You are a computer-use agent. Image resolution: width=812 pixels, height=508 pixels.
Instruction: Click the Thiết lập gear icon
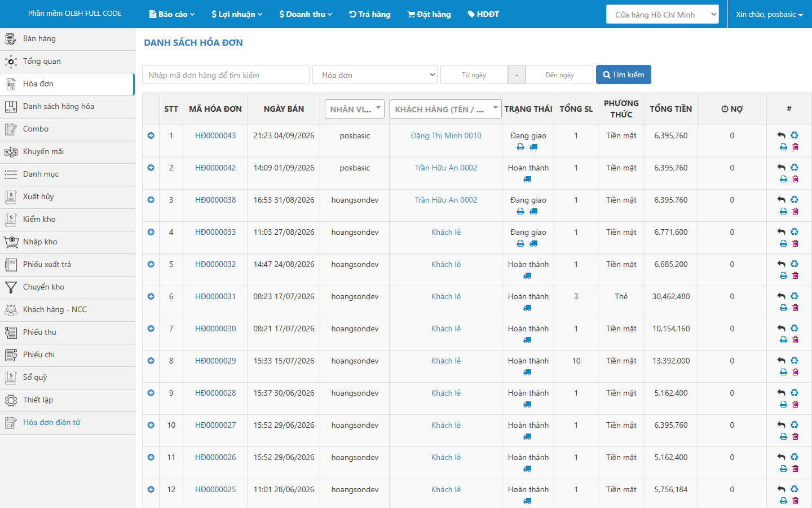[x=11, y=400]
